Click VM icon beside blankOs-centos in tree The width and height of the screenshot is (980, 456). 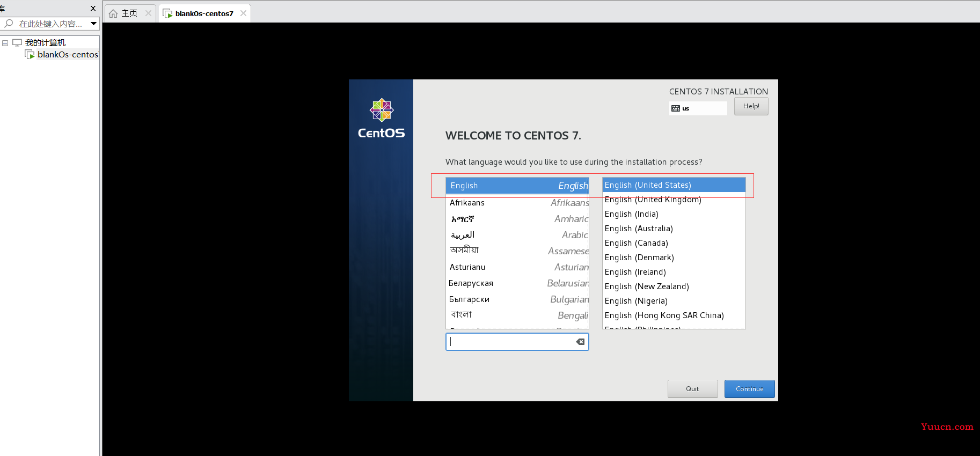30,54
